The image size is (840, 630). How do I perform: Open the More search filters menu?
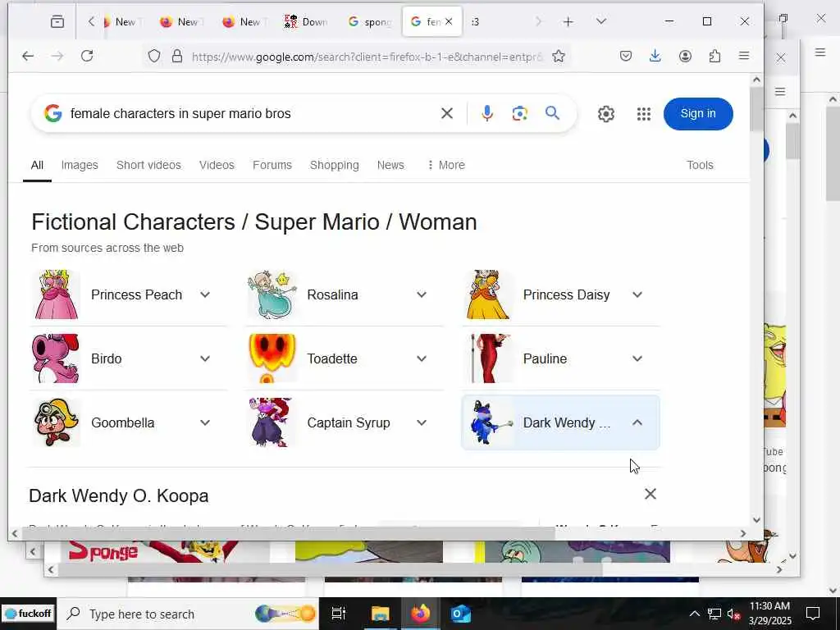pyautogui.click(x=445, y=165)
